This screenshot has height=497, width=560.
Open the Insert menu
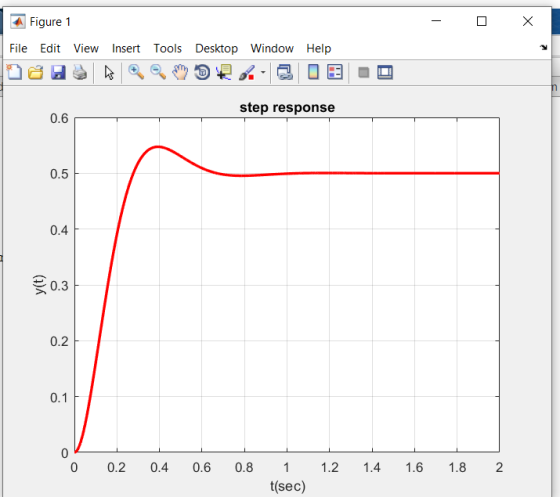pos(126,48)
